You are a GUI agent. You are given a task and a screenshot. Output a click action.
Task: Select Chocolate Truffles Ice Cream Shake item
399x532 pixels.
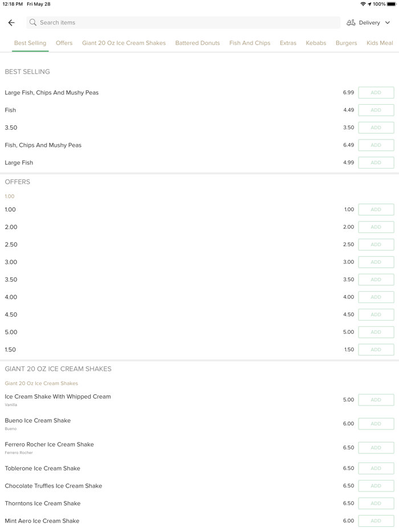pyautogui.click(x=54, y=486)
